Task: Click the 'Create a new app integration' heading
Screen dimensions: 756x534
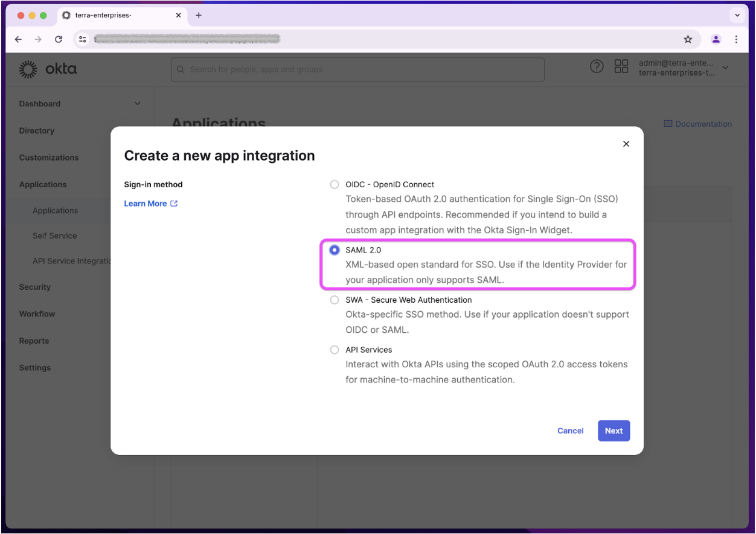Action: [x=219, y=156]
